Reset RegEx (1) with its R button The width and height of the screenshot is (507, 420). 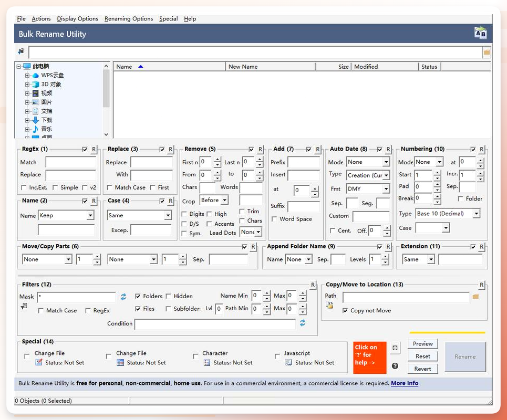click(x=94, y=149)
